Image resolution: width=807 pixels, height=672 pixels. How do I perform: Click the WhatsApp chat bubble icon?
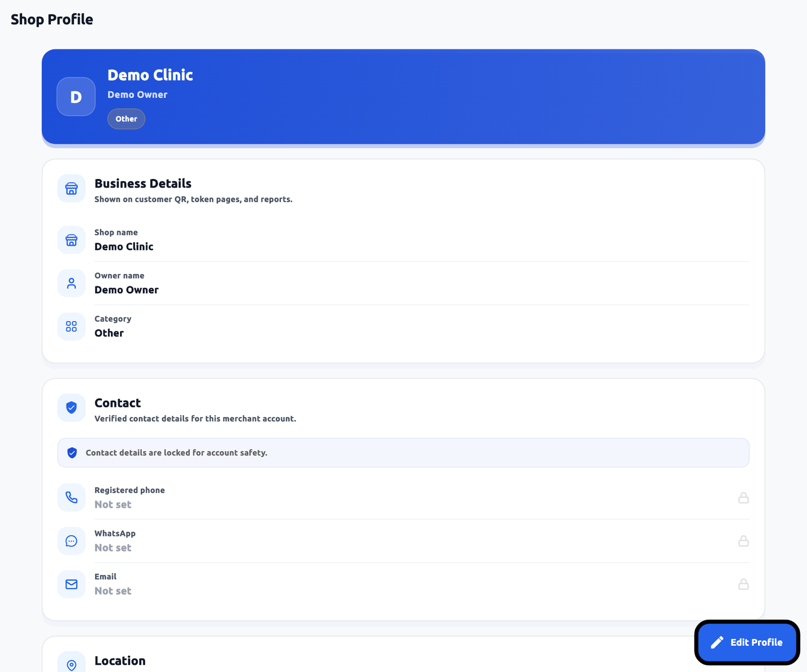pos(72,541)
